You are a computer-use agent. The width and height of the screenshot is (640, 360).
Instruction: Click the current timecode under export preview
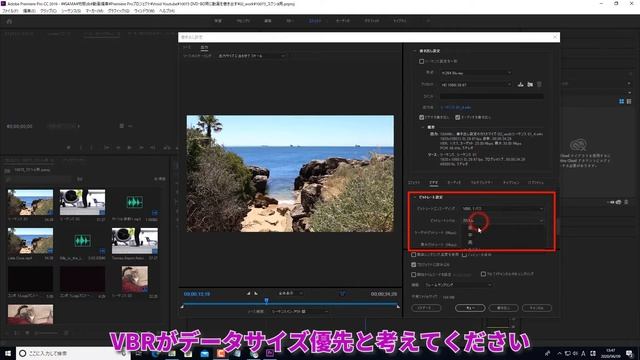click(197, 294)
